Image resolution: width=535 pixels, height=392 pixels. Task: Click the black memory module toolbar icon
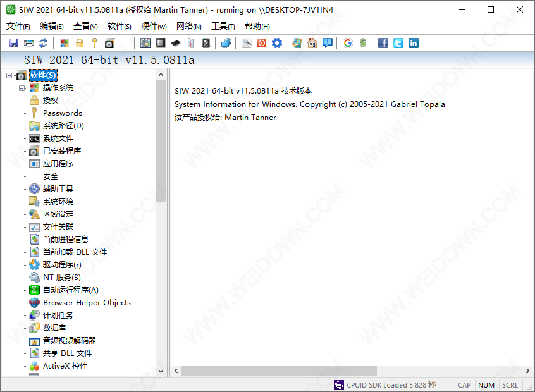point(176,43)
